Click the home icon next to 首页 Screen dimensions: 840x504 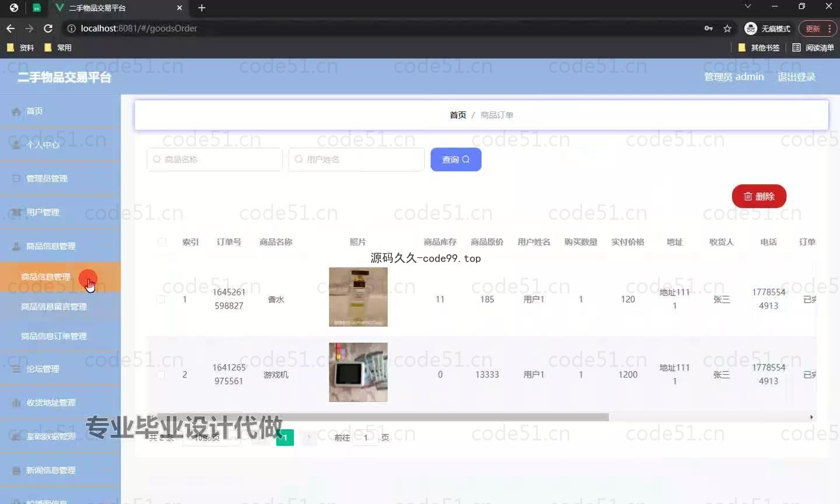[16, 111]
